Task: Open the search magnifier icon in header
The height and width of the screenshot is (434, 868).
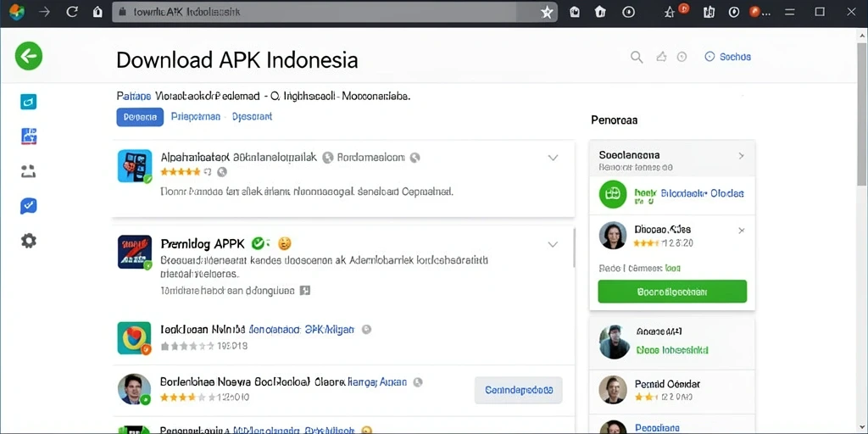Action: (637, 57)
